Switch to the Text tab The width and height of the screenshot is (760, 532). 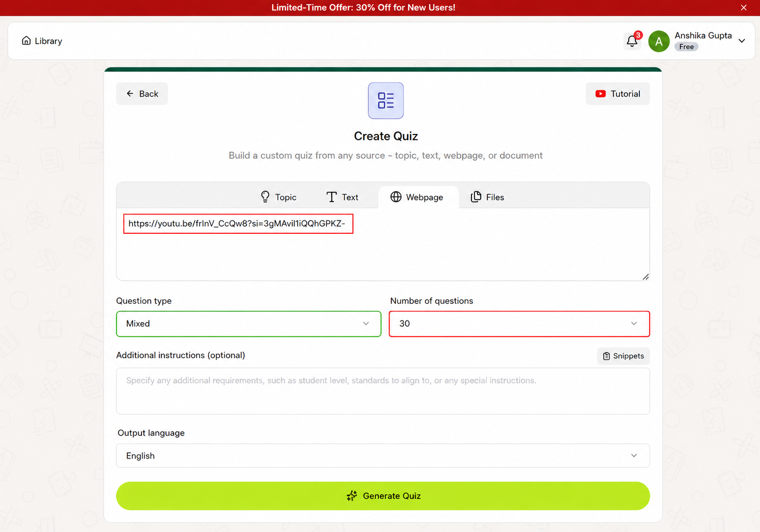342,197
